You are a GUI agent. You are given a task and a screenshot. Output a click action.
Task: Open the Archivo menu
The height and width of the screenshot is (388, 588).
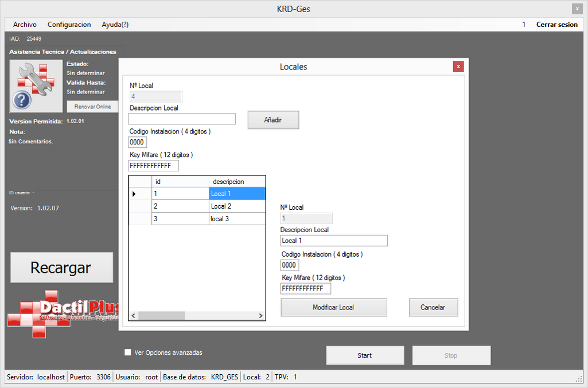click(25, 24)
